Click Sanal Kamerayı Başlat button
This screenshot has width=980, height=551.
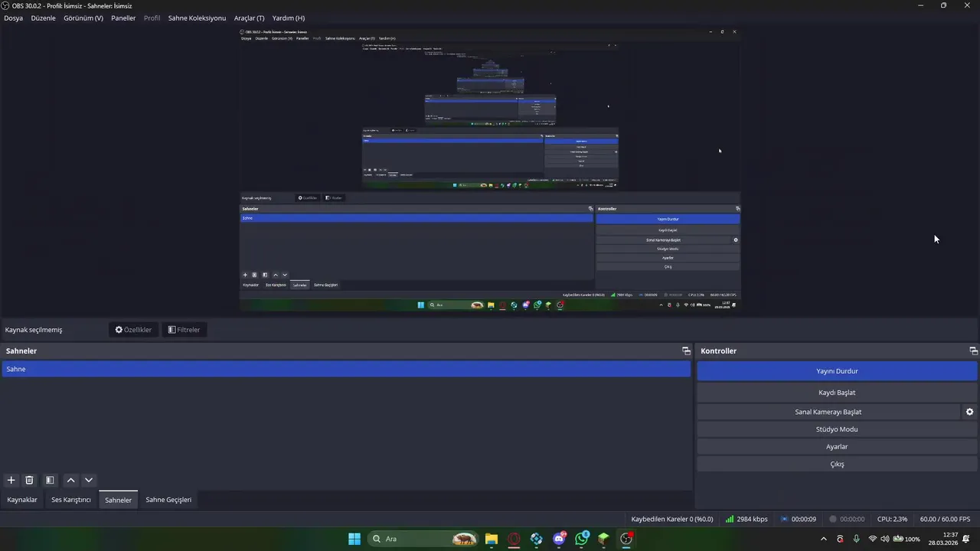(x=828, y=412)
